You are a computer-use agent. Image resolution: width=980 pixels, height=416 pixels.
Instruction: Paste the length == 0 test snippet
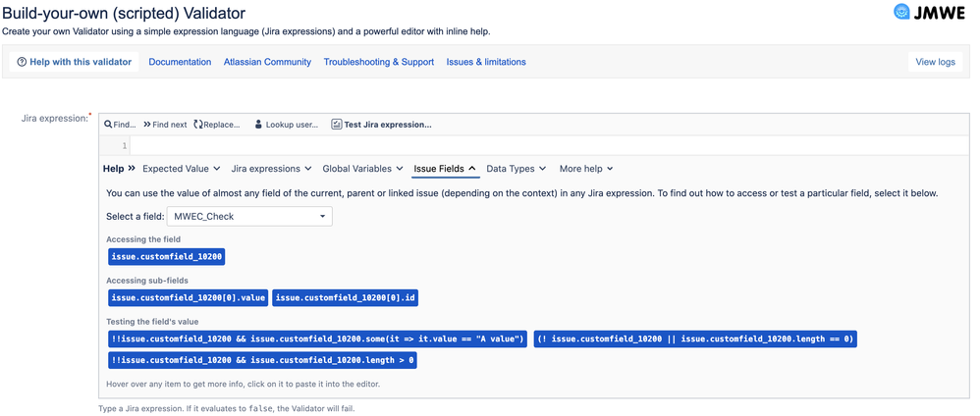(x=695, y=339)
